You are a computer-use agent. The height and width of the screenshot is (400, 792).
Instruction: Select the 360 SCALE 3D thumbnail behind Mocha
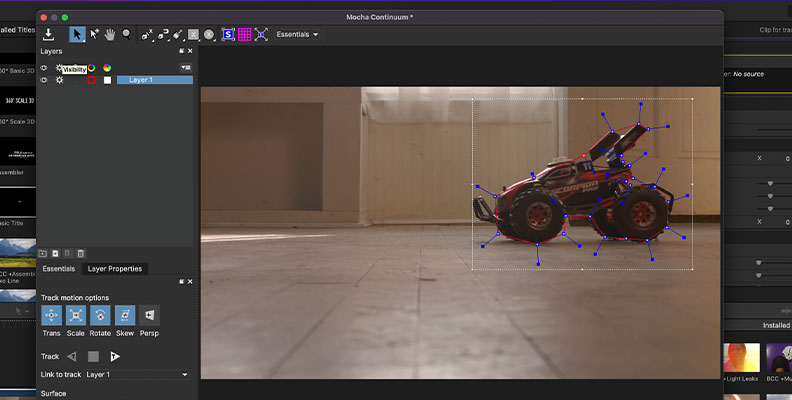pos(18,101)
